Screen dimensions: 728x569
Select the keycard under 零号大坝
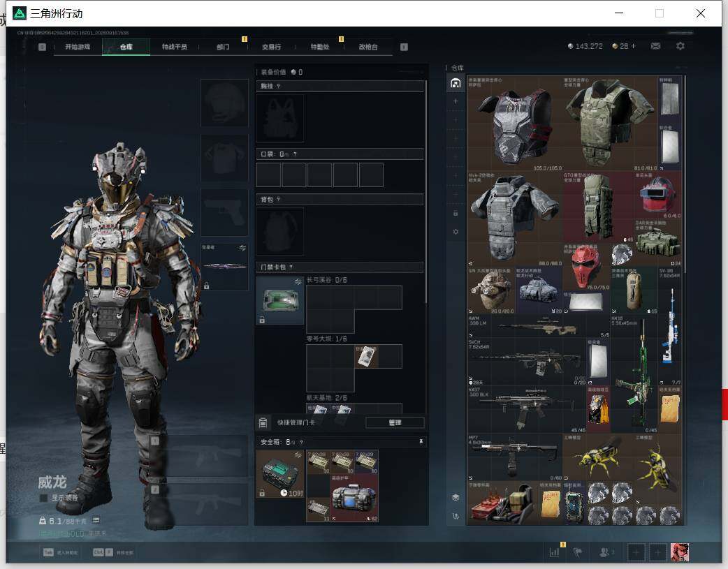point(366,357)
